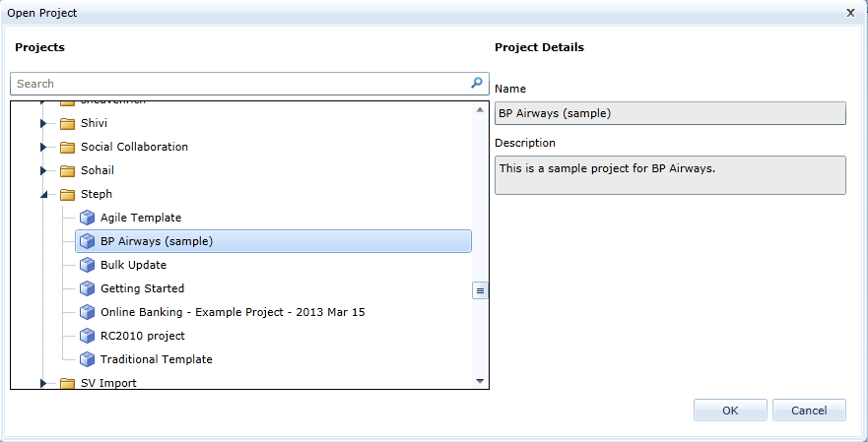Select the BP Airways (sample) project

click(x=157, y=241)
